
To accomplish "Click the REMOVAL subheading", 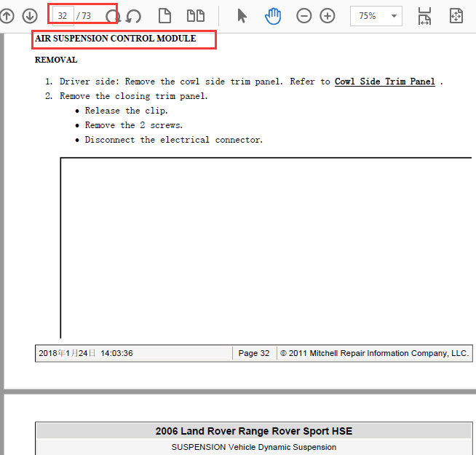I will tap(56, 60).
